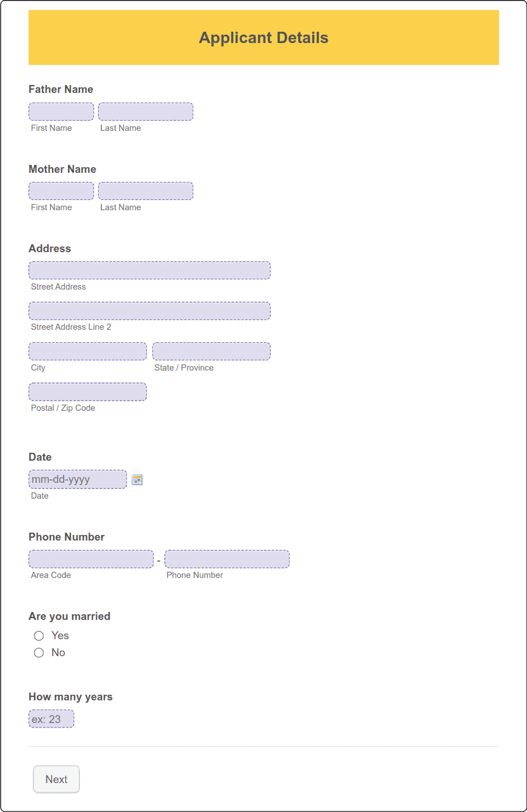Image resolution: width=527 pixels, height=812 pixels.
Task: Click the Applicant Details yellow header
Action: [263, 37]
